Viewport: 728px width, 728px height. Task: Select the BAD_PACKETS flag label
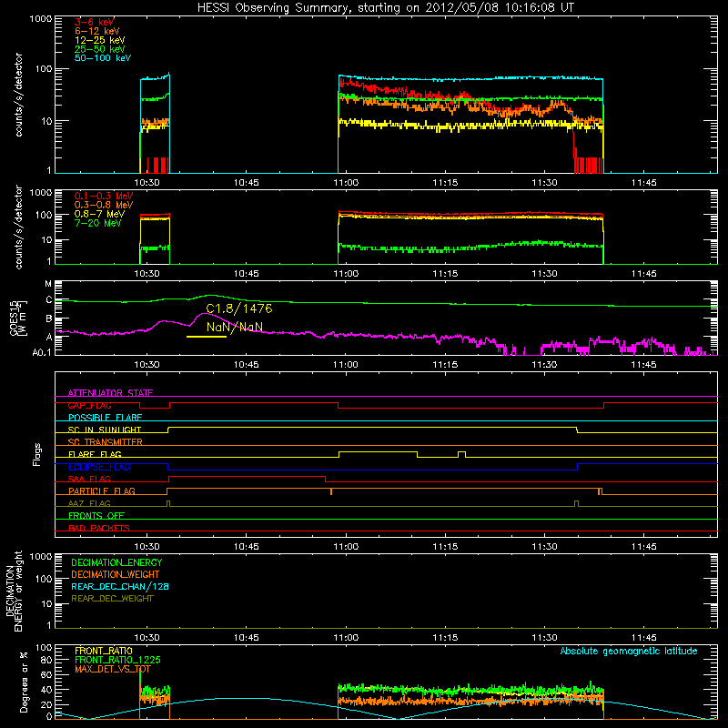pyautogui.click(x=99, y=528)
